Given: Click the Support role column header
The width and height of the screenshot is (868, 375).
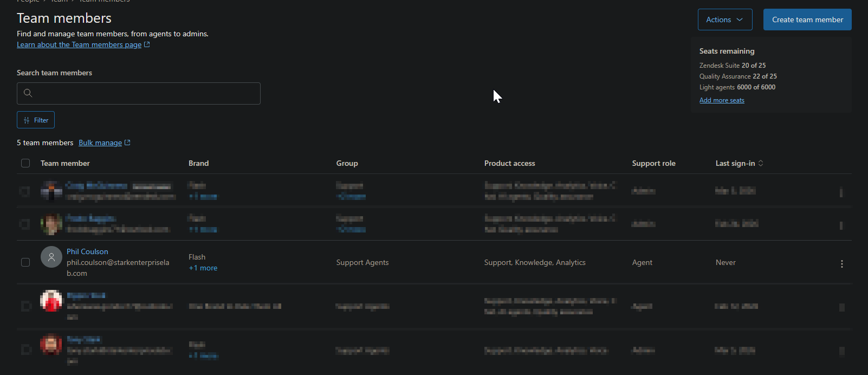Looking at the screenshot, I should (653, 163).
